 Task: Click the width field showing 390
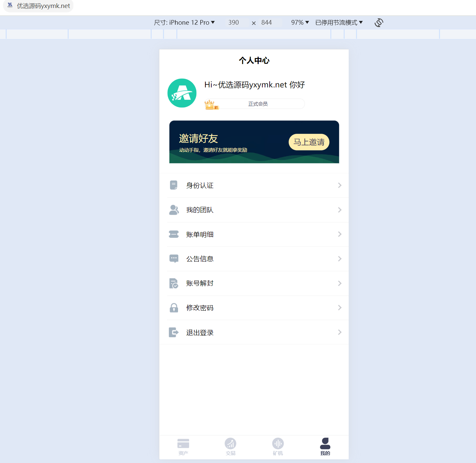tap(234, 22)
